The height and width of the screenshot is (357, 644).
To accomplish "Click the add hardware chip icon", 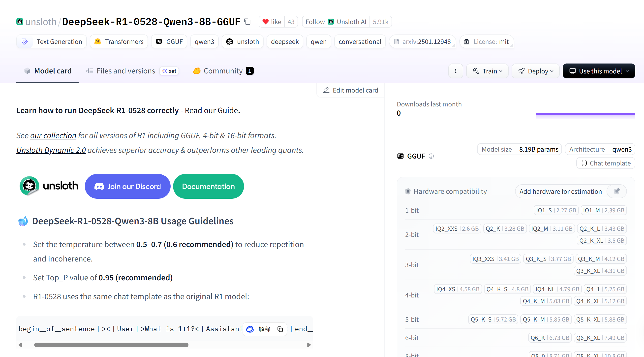I will (617, 191).
